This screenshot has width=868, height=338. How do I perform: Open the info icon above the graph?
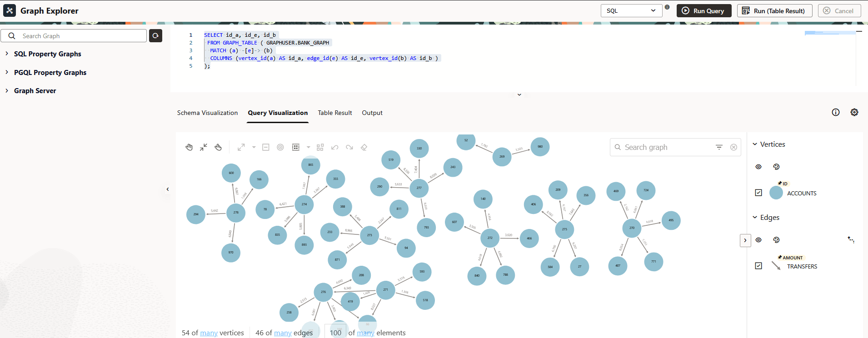click(836, 112)
